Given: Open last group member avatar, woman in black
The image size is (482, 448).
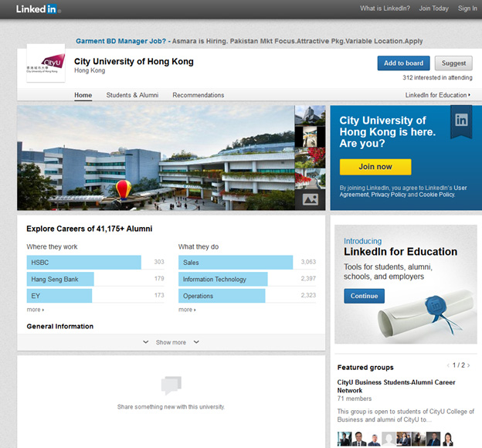Looking at the screenshot, I should click(448, 439).
